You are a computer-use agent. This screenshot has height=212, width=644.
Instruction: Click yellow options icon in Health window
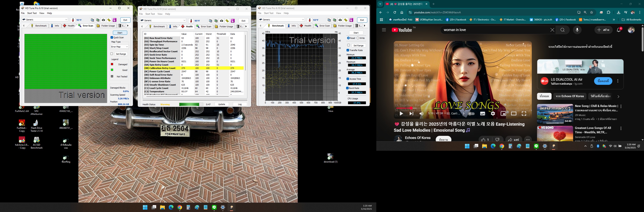tap(227, 21)
